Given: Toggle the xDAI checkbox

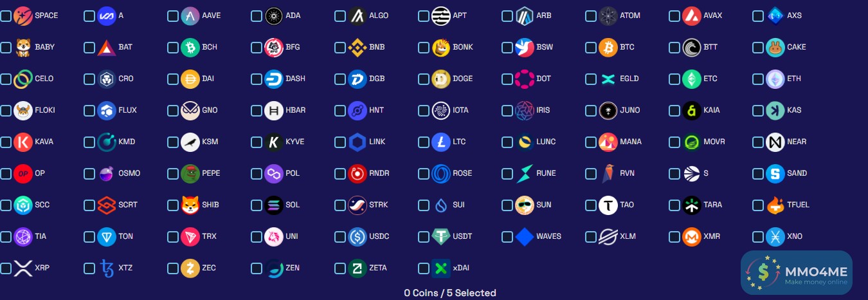Looking at the screenshot, I should [x=424, y=268].
